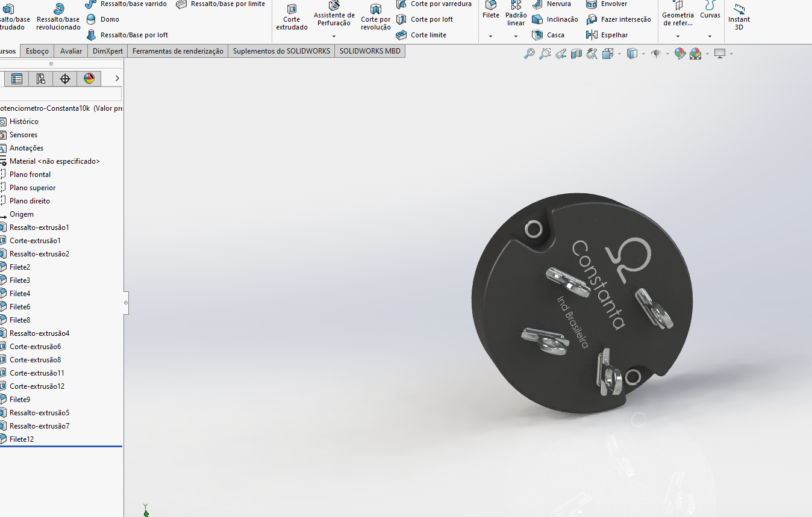Open DisplayManager color ball tab
This screenshot has height=517, width=812.
[89, 79]
